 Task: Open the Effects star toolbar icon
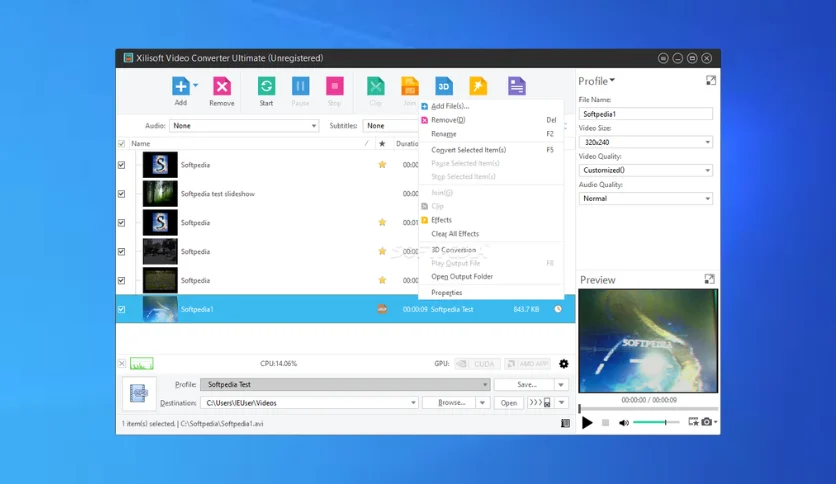[478, 86]
